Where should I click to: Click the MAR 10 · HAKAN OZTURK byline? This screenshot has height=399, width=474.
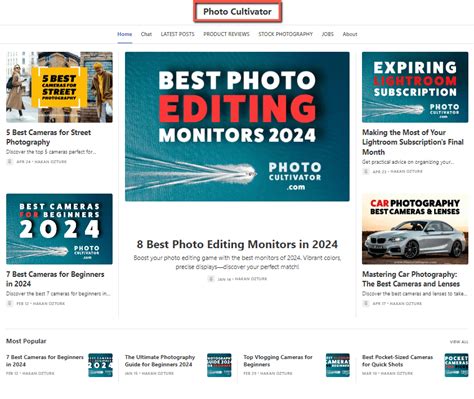[x=387, y=373]
